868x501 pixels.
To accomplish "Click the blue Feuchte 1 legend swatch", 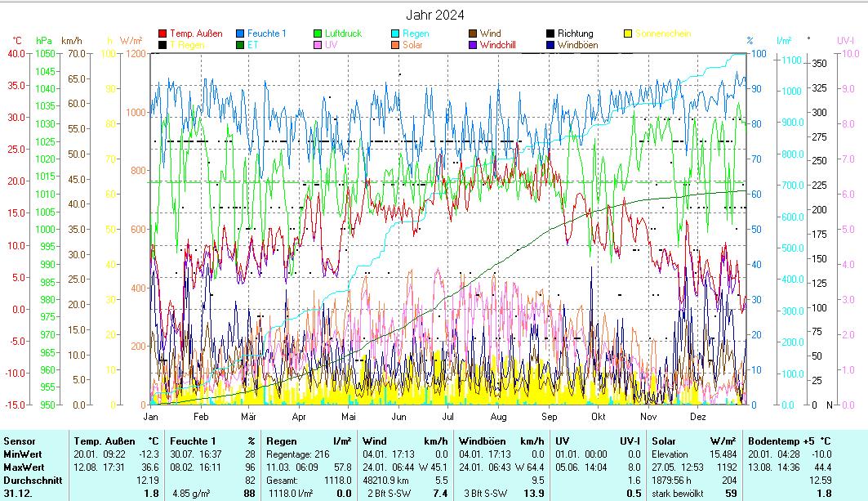I will coord(240,34).
